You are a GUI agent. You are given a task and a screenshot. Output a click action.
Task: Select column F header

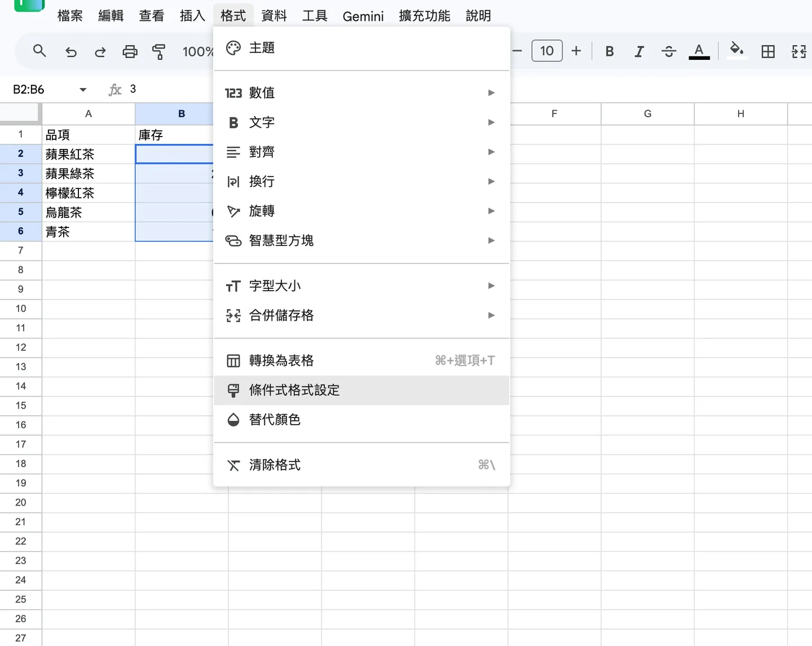pos(554,114)
